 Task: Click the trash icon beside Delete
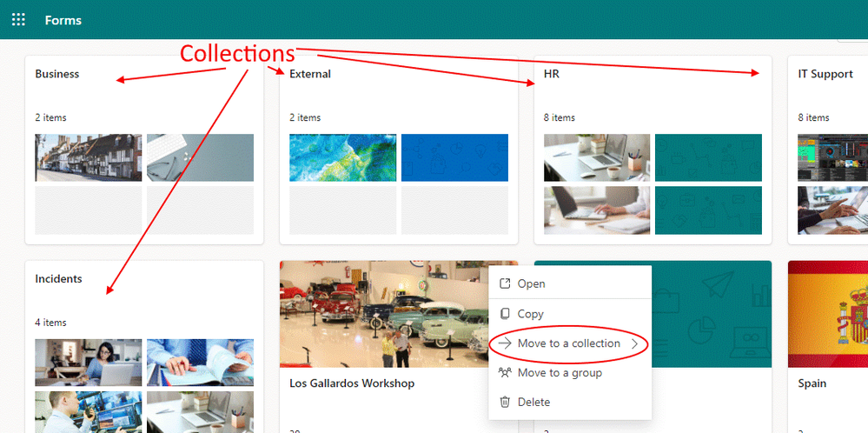[x=505, y=402]
